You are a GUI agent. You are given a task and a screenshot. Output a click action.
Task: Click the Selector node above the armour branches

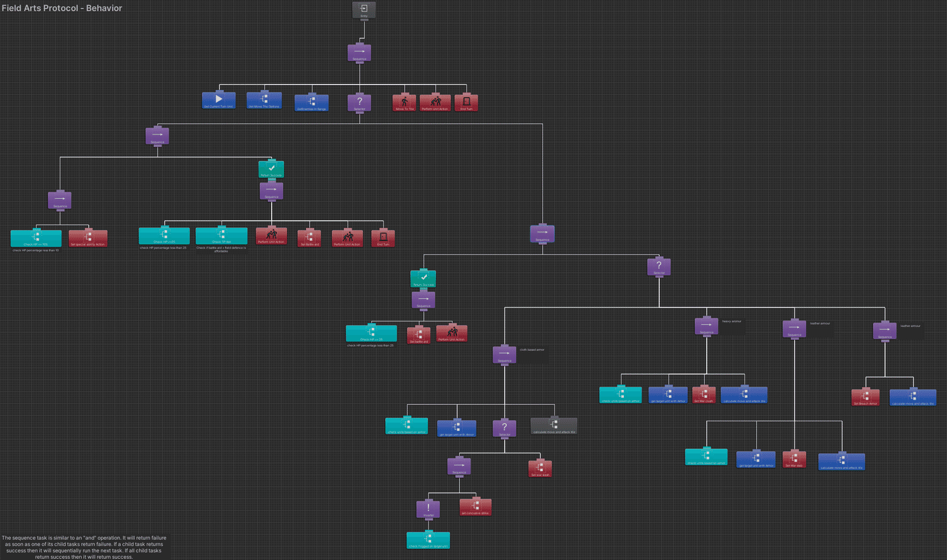point(659,267)
